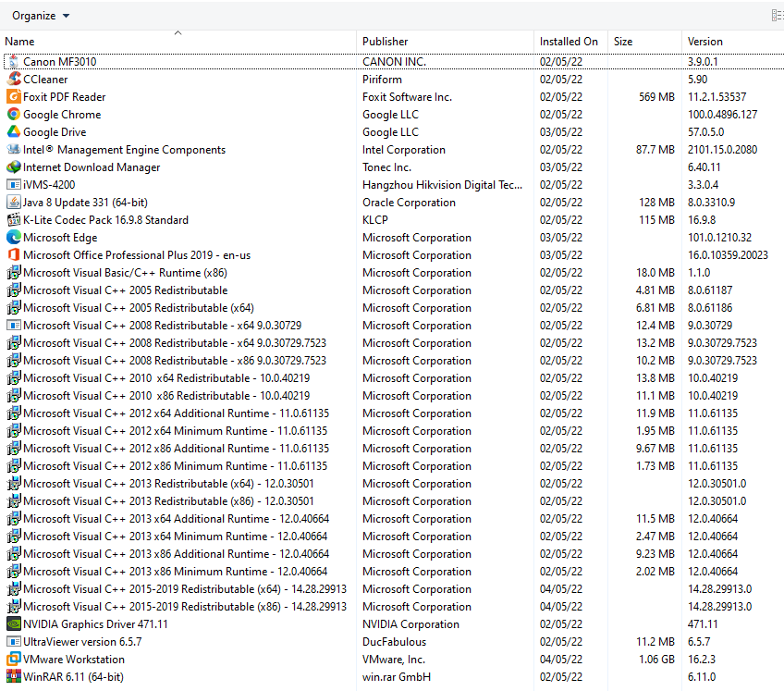Click the NVIDIA Graphics Driver icon

[14, 624]
